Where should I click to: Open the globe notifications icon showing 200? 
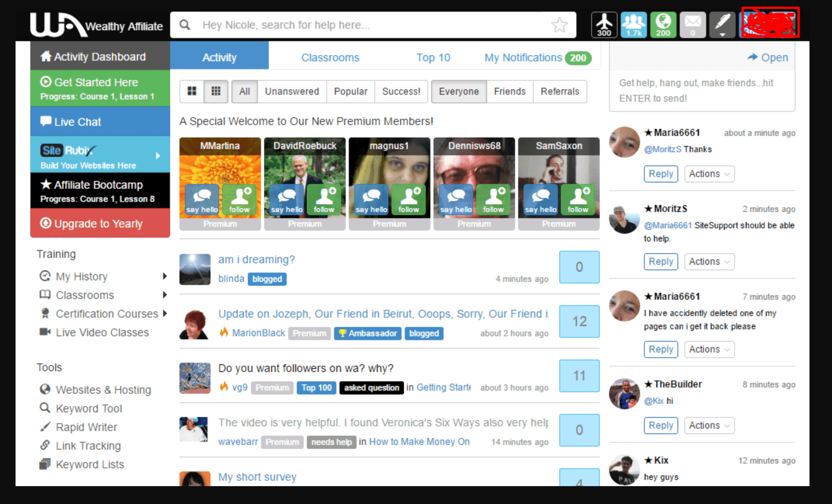[x=663, y=25]
